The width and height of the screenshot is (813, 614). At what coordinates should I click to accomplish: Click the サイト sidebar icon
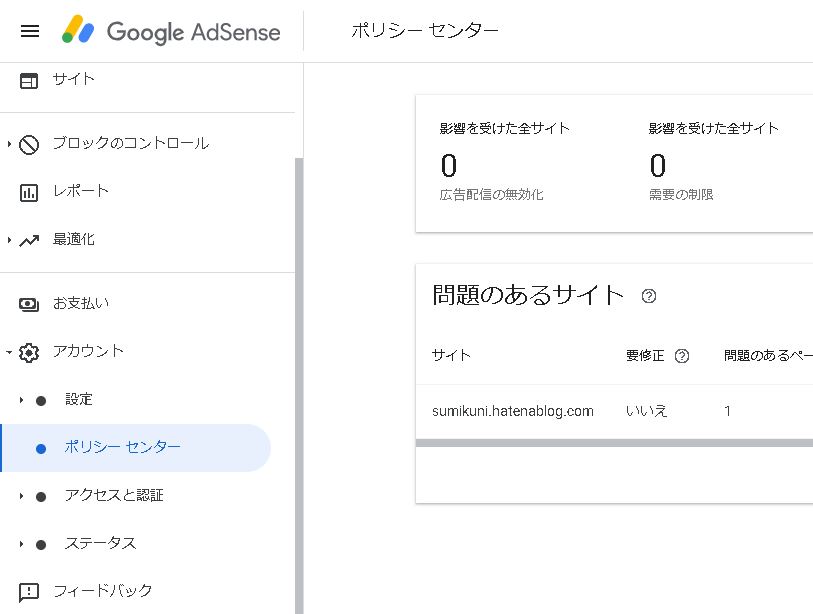pyautogui.click(x=29, y=81)
